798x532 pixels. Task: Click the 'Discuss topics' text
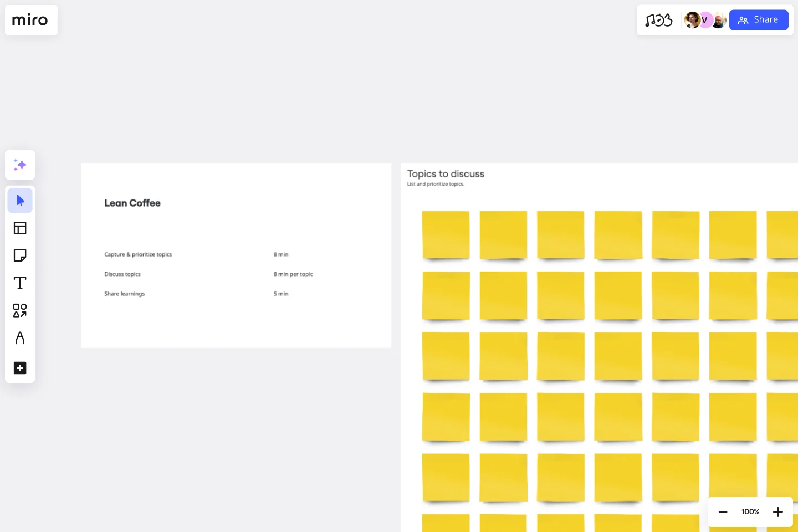click(122, 274)
